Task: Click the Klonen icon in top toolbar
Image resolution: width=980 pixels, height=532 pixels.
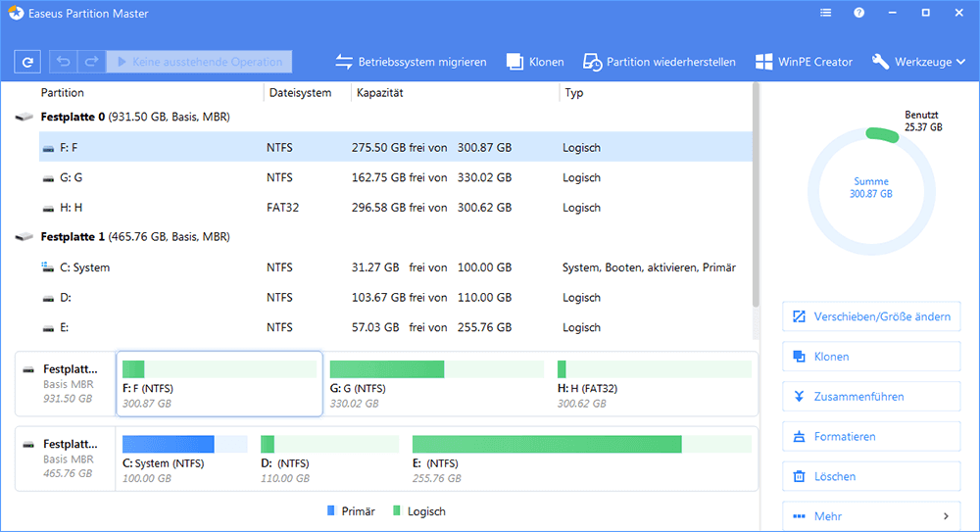Action: coord(514,62)
